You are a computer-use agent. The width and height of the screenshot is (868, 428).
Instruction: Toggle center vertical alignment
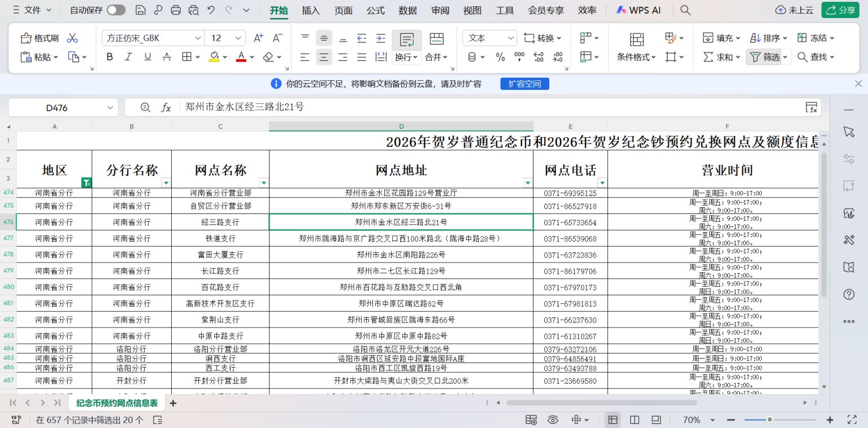pyautogui.click(x=324, y=38)
